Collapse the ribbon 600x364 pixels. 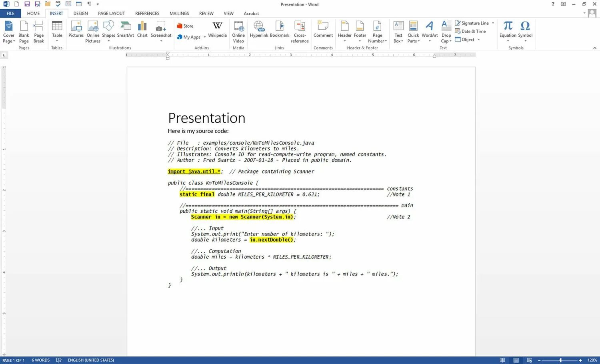click(594, 48)
